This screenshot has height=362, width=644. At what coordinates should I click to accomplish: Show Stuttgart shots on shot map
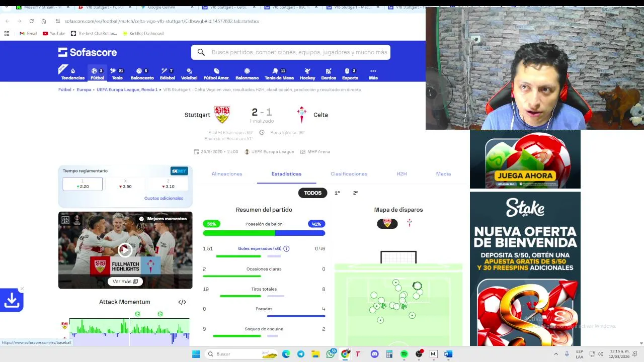(387, 223)
